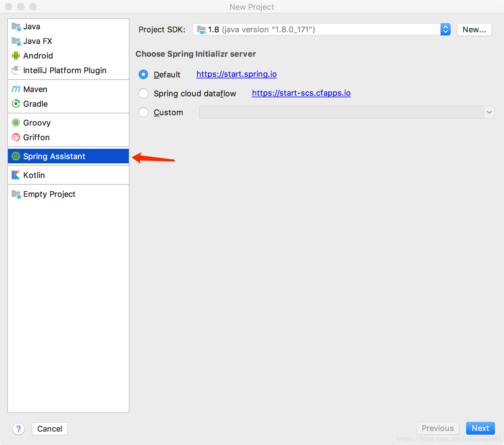
Task: Choose Groovy project type
Action: click(x=68, y=123)
